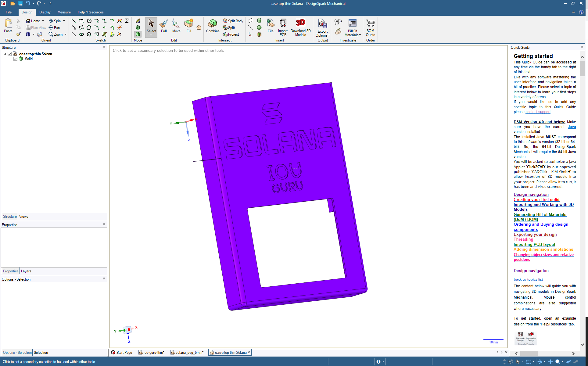Image resolution: width=588 pixels, height=366 pixels.
Task: Open Creating your first solid link
Action: (536, 199)
